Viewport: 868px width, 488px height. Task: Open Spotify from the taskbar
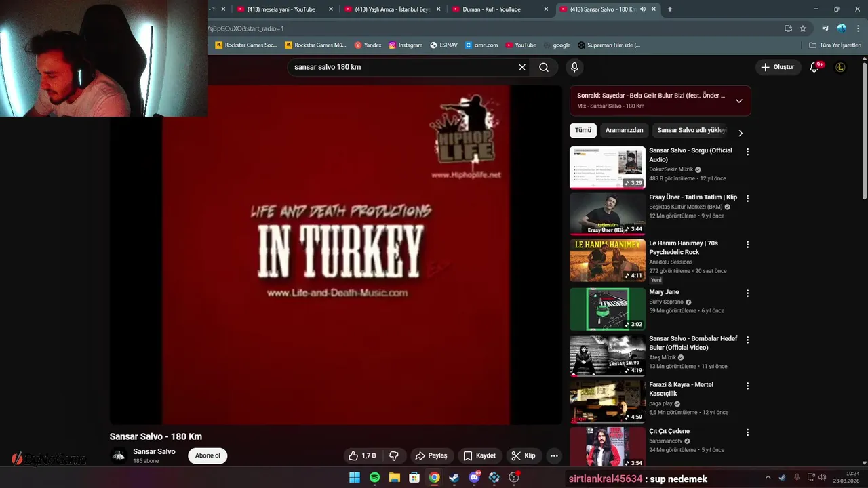pyautogui.click(x=374, y=477)
